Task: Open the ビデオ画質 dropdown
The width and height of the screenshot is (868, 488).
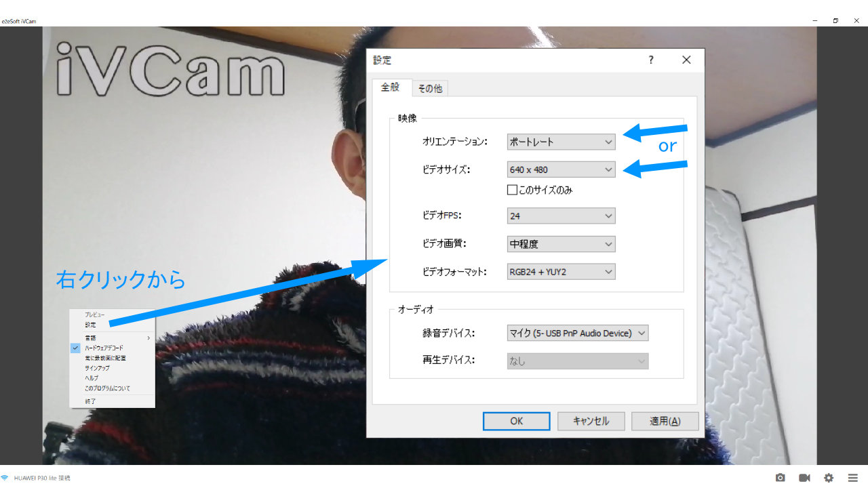Action: [561, 244]
